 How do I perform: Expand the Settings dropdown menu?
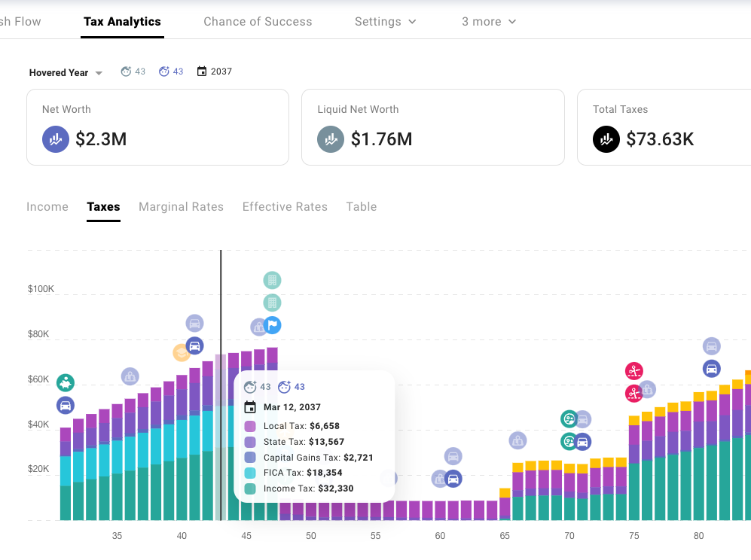(x=385, y=22)
